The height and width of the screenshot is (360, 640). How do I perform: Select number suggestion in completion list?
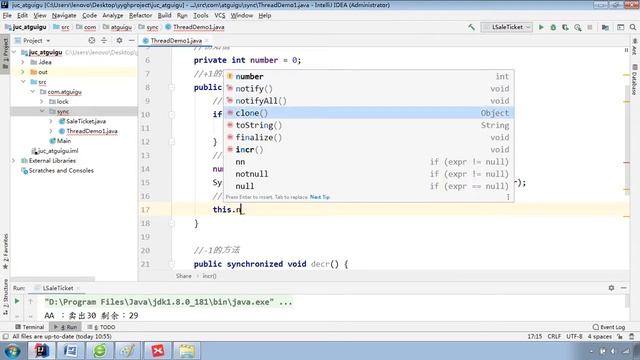pos(369,76)
